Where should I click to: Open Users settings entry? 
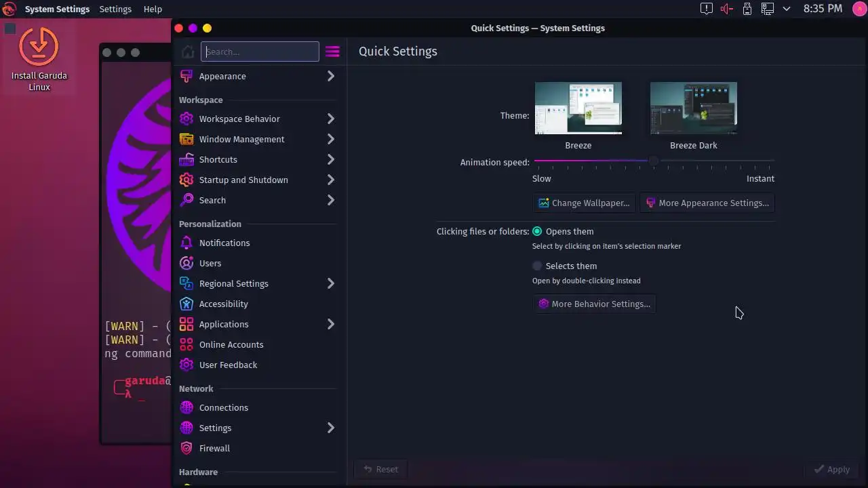[x=258, y=263]
